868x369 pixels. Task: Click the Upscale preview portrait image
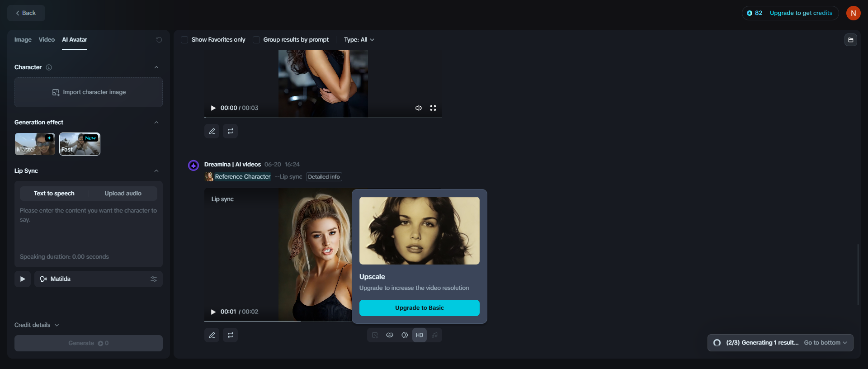[x=420, y=231]
